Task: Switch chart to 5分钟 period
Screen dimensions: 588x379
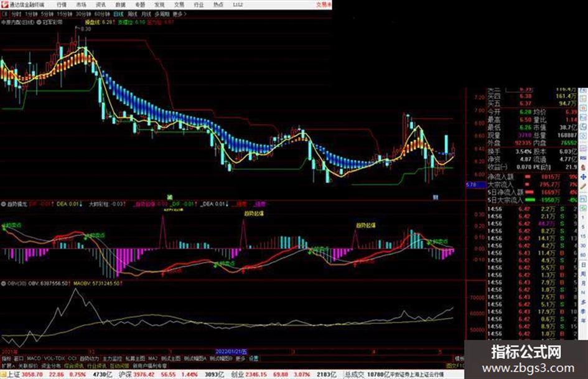Action: (47, 14)
